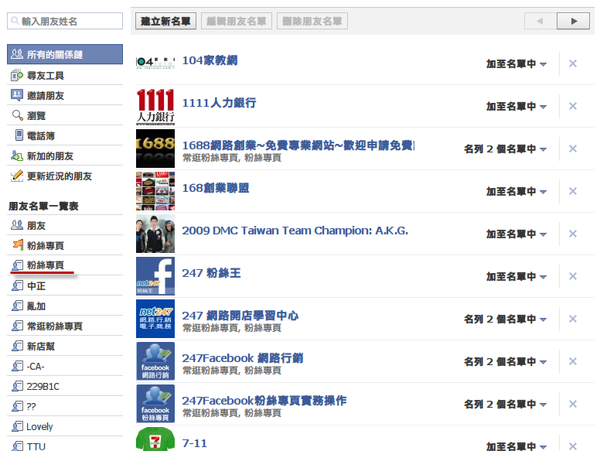Screen dimensions: 600x451
Task: Open 1111人力銀行 page link
Action: coord(219,103)
